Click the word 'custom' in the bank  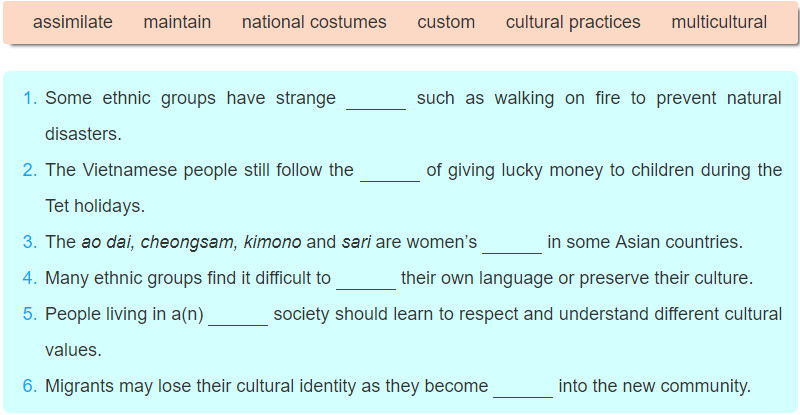coord(446,22)
